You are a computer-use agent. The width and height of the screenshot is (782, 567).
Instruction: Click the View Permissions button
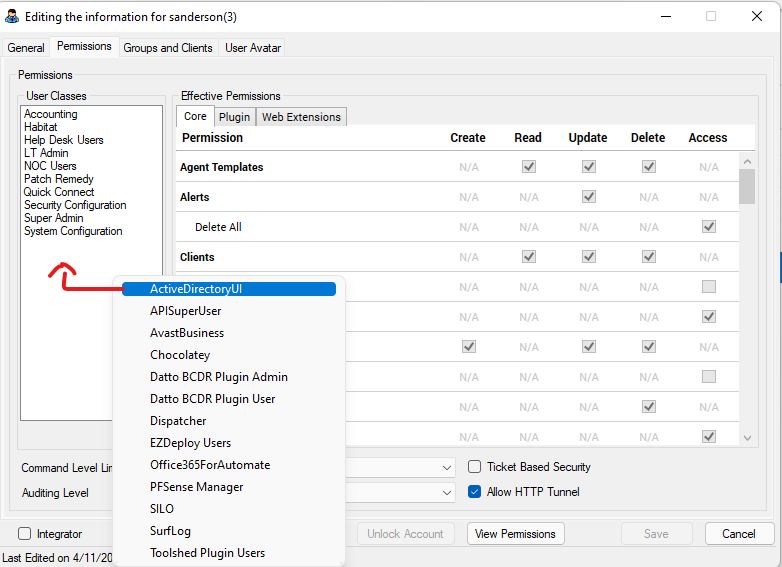coord(515,534)
